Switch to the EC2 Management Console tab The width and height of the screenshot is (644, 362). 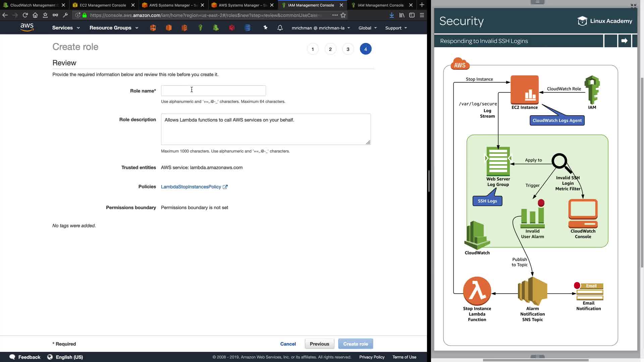[103, 5]
